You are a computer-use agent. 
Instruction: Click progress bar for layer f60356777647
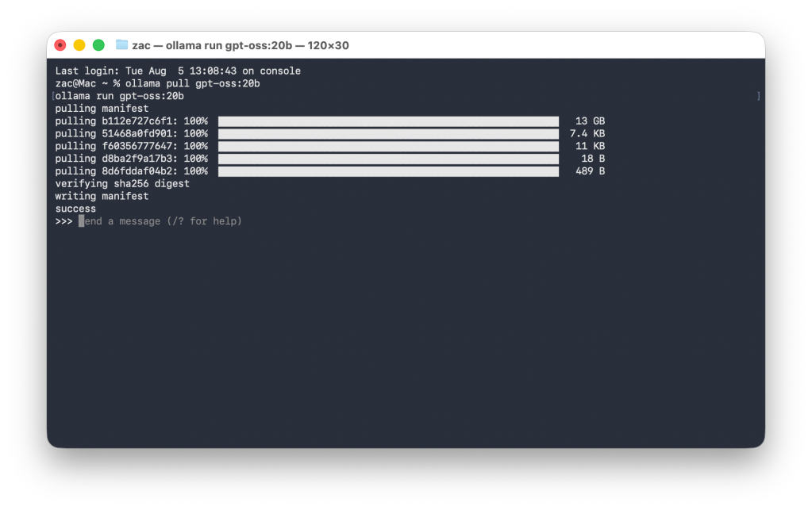(x=388, y=147)
